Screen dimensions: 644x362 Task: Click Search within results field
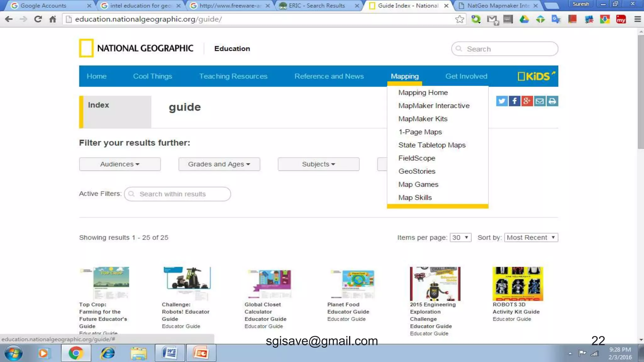point(178,194)
